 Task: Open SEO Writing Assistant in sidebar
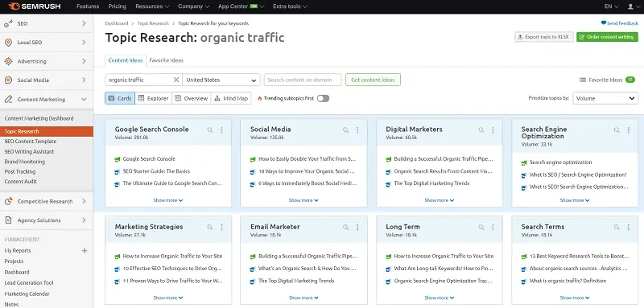click(29, 152)
